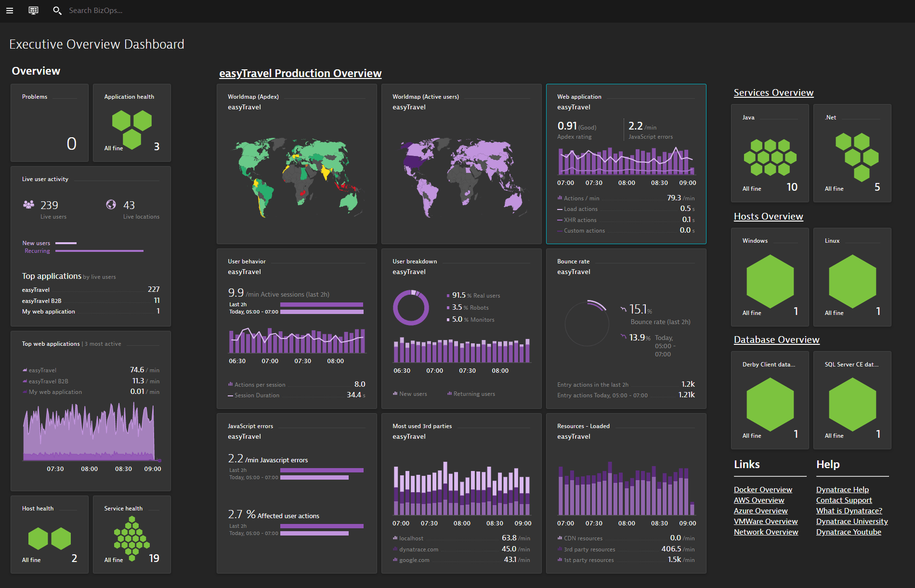Open the Docker Overview link

pyautogui.click(x=762, y=489)
